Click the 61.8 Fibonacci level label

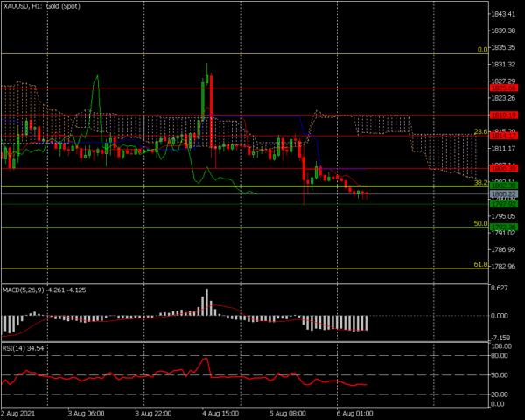point(480,264)
